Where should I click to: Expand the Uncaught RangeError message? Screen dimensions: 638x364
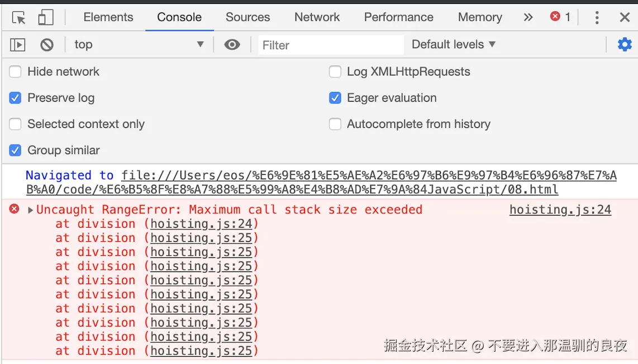click(x=31, y=210)
